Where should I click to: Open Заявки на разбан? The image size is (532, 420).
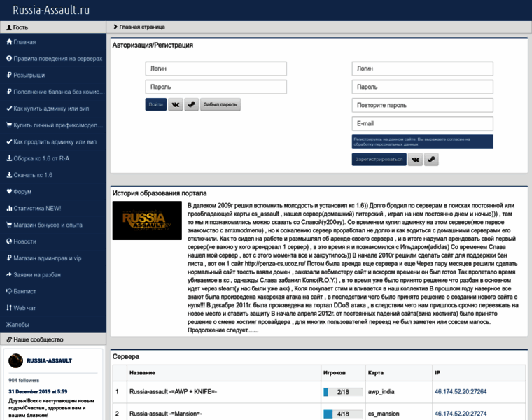[34, 274]
